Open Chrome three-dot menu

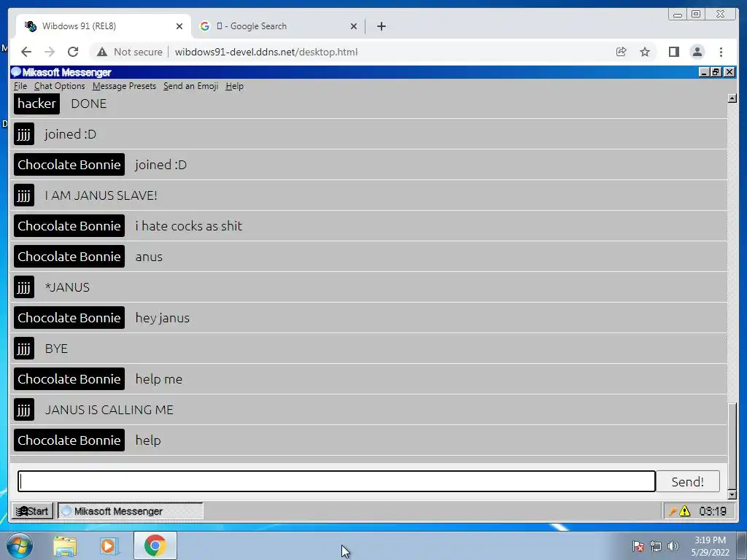721,52
